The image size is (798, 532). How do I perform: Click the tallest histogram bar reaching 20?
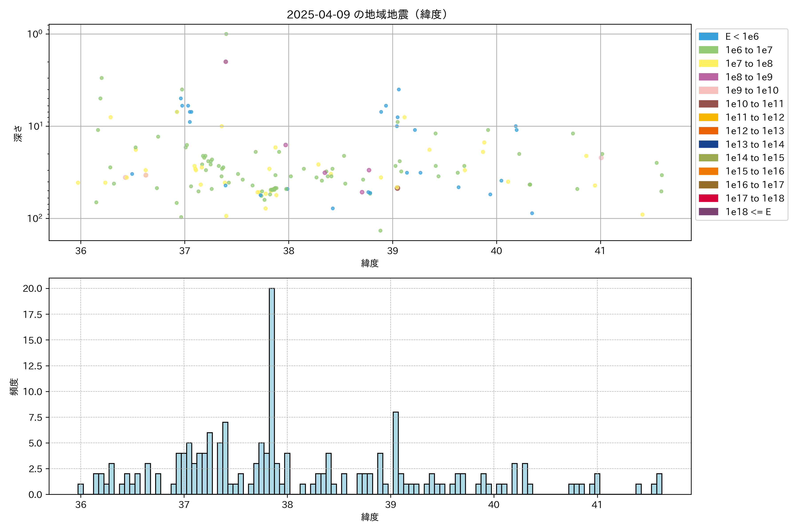coord(272,390)
